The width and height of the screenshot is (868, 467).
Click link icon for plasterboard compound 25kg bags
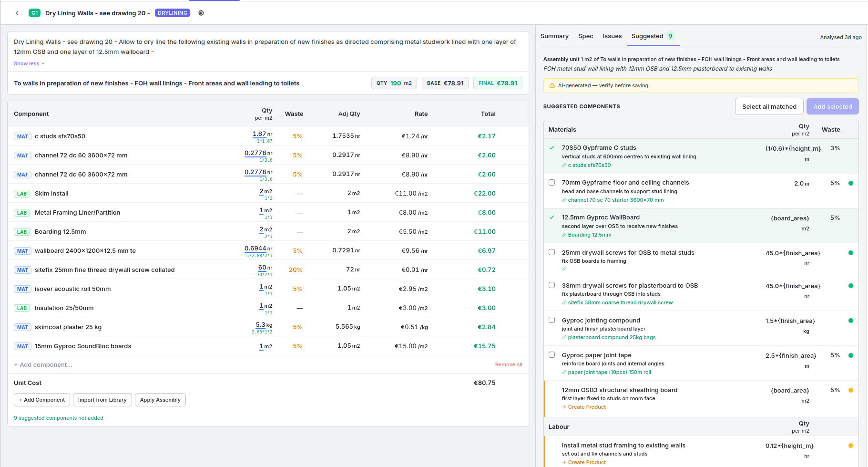(564, 338)
